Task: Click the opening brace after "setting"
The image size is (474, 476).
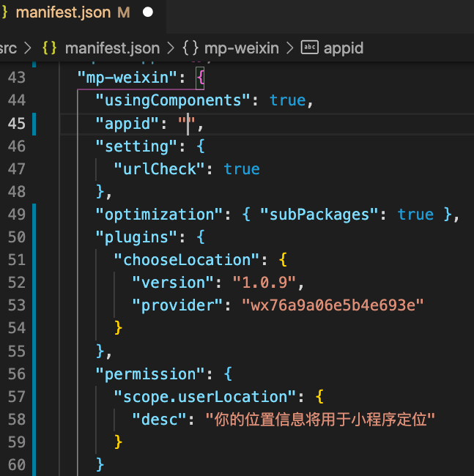Action: [x=201, y=146]
